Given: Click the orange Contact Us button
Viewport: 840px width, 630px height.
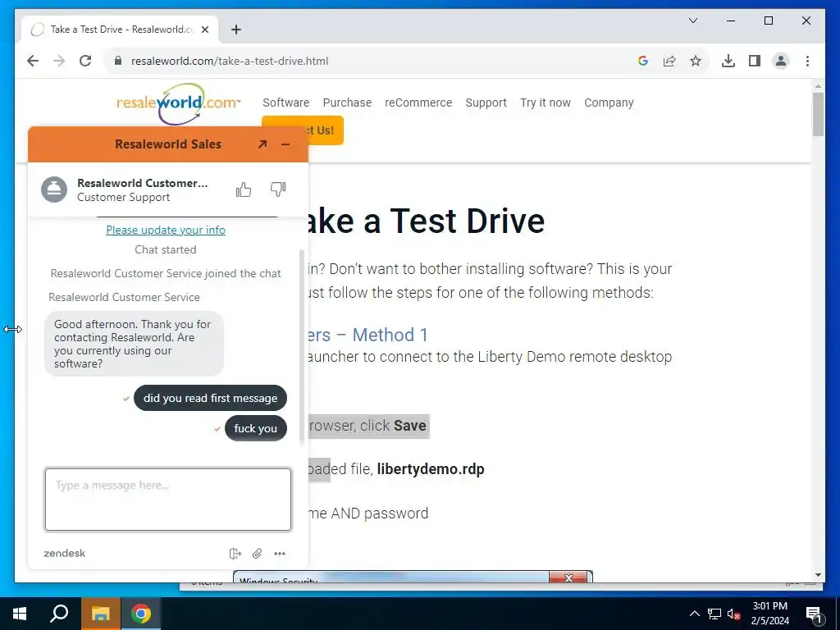Looking at the screenshot, I should click(326, 130).
